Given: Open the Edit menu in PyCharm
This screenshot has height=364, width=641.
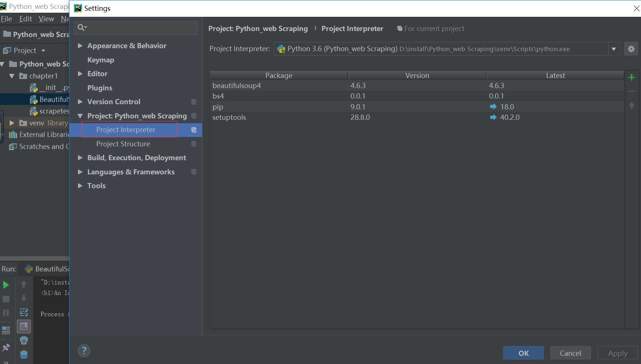Looking at the screenshot, I should (25, 19).
